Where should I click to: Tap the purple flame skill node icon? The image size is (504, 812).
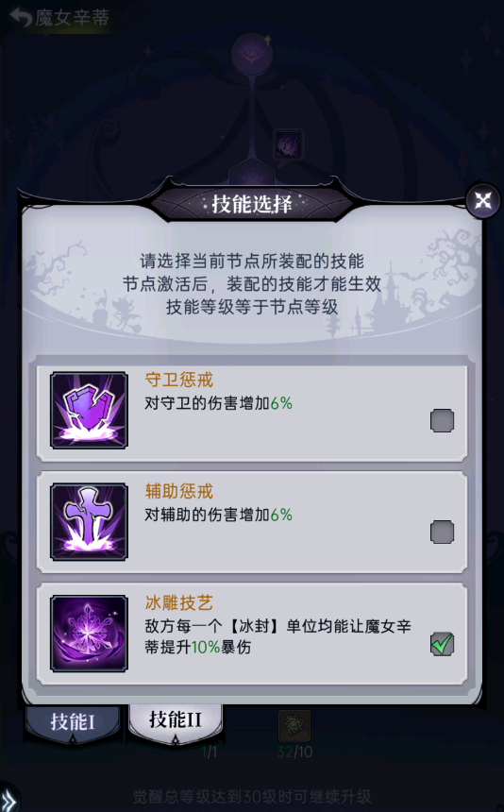click(288, 144)
